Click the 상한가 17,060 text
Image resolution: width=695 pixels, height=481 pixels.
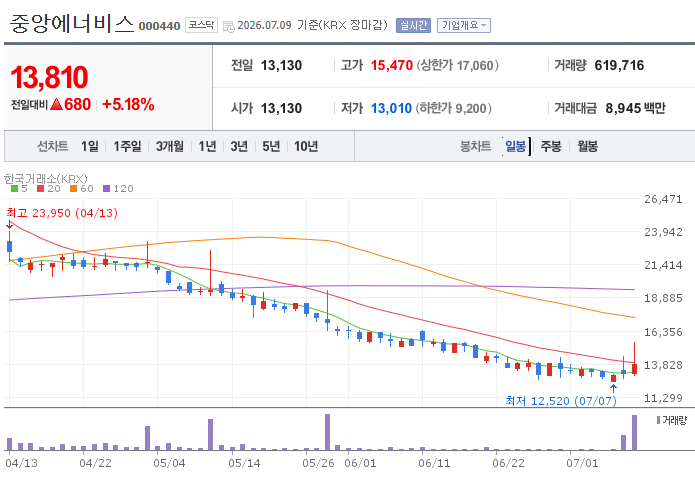pos(457,66)
